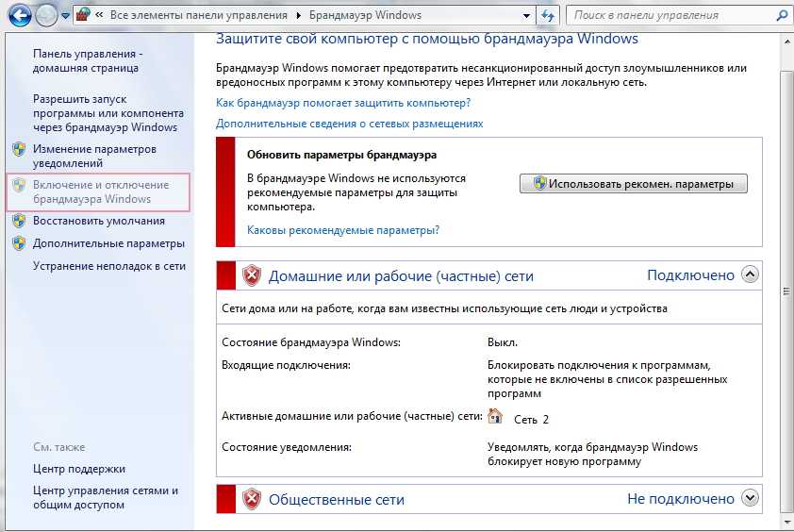
Task: Click shield icon beside 'Восстановить умолчания'
Action: coord(19,221)
